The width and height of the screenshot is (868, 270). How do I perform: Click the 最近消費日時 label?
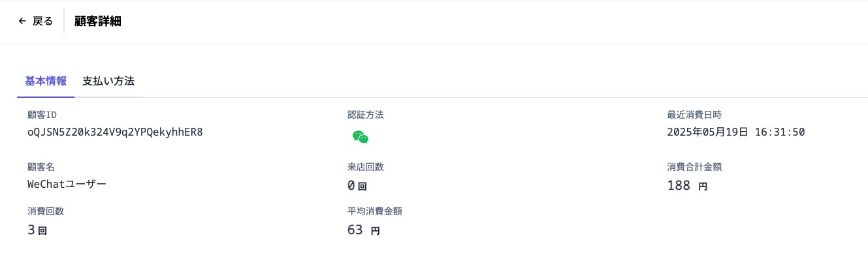pyautogui.click(x=694, y=115)
